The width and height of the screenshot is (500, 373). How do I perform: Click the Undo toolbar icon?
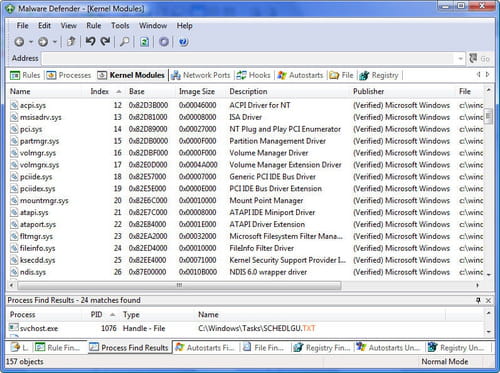(90, 41)
